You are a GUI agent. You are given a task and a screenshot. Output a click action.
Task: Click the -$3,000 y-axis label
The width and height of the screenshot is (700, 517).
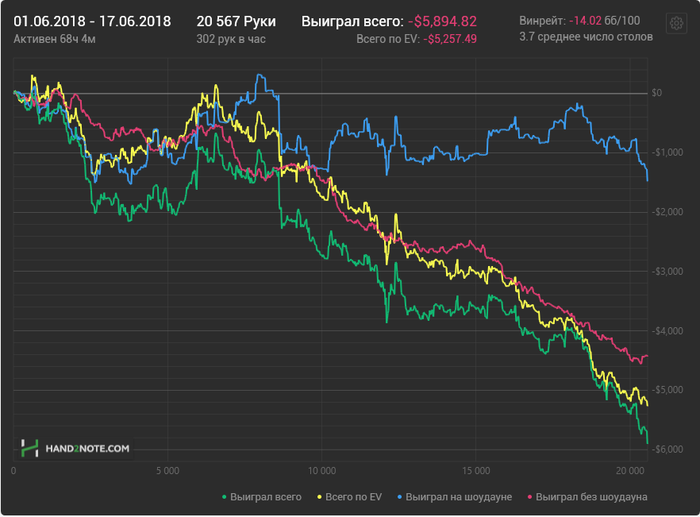pos(667,271)
